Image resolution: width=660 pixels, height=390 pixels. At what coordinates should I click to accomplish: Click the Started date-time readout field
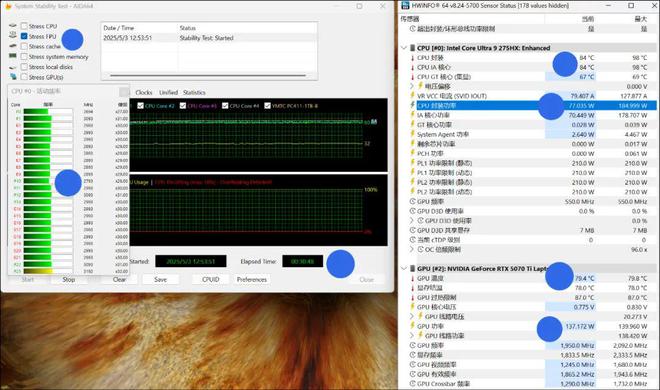click(x=191, y=261)
